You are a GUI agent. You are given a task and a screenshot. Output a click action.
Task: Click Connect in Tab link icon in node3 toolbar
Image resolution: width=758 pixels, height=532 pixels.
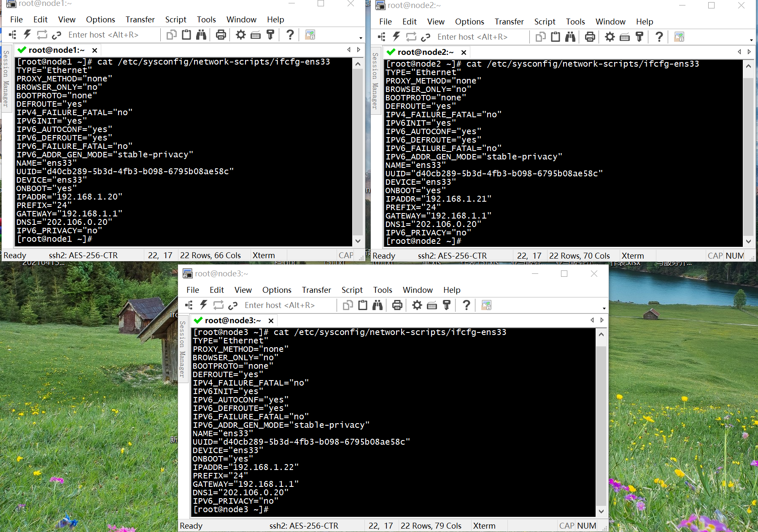pyautogui.click(x=233, y=305)
